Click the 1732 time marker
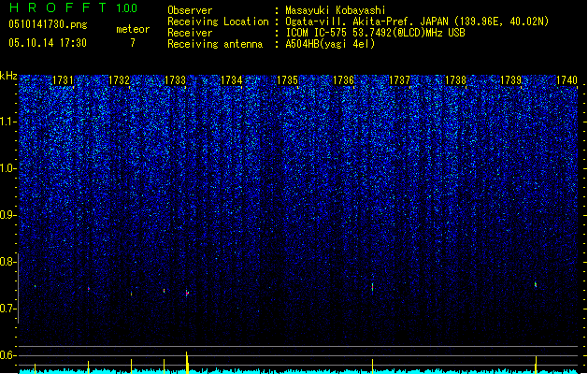Viewport: 588px width, 374px height. coord(119,80)
